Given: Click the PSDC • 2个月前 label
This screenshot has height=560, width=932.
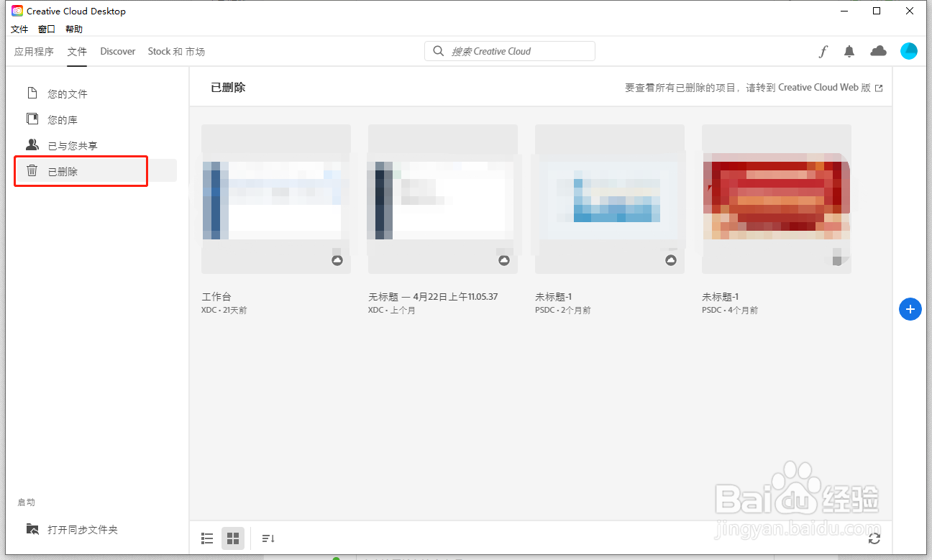Looking at the screenshot, I should click(x=563, y=311).
